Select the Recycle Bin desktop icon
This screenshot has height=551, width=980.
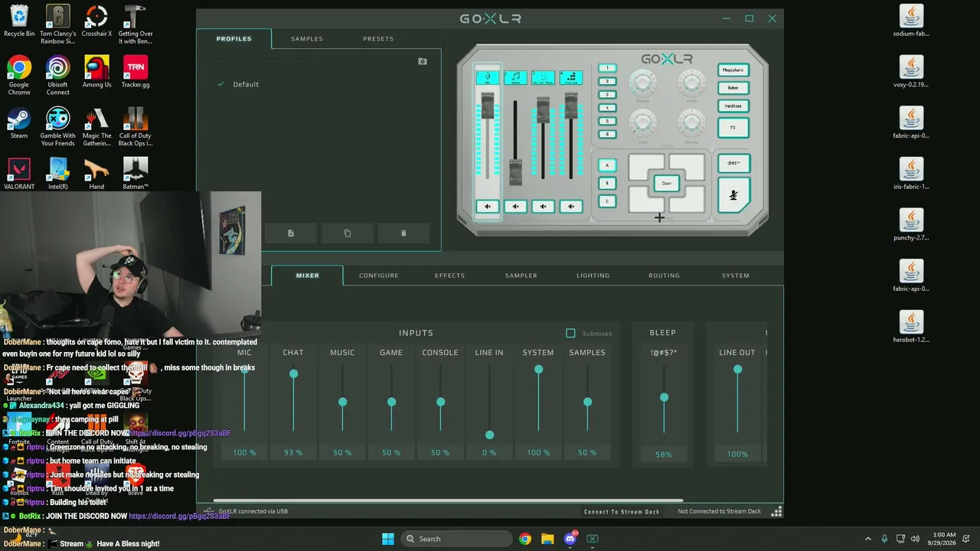click(x=19, y=21)
